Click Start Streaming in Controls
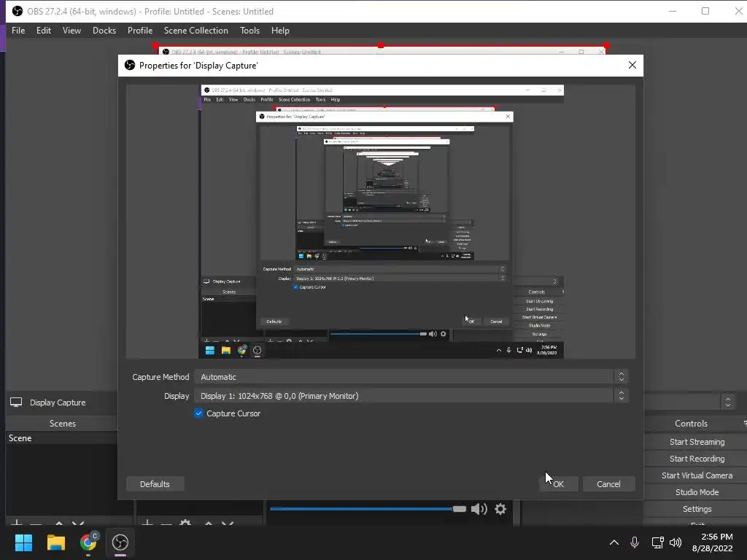Screen dimensions: 747x560 tap(697, 442)
